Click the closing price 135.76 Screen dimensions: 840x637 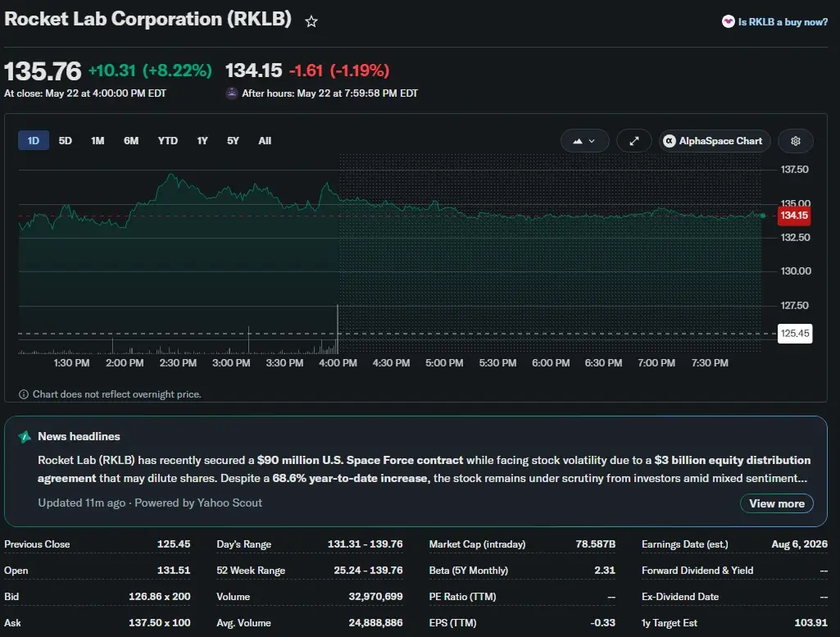[43, 71]
